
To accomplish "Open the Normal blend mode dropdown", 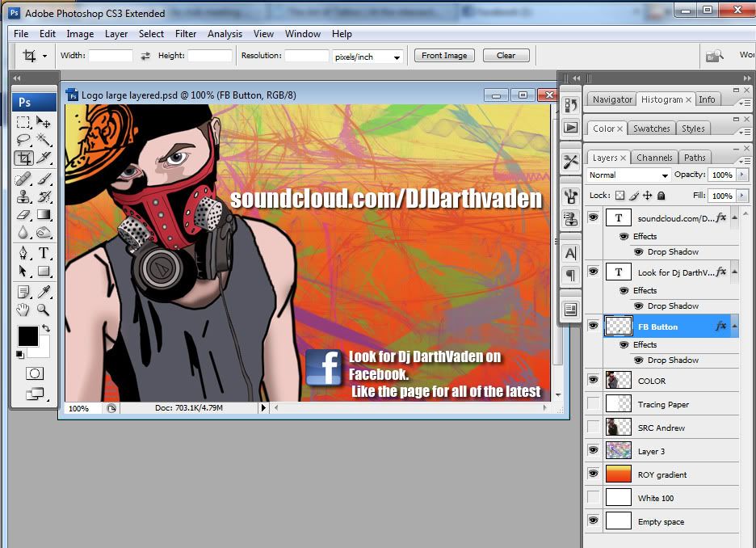I will pyautogui.click(x=665, y=175).
